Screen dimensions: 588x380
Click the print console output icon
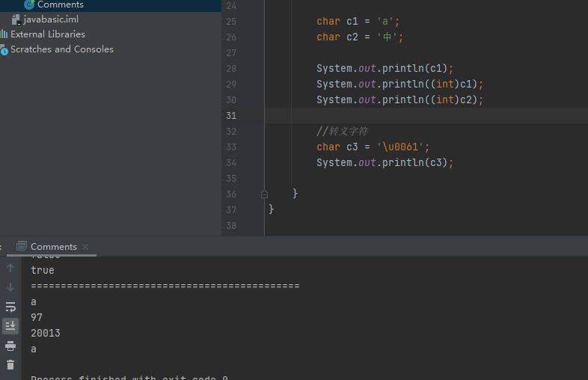point(10,346)
